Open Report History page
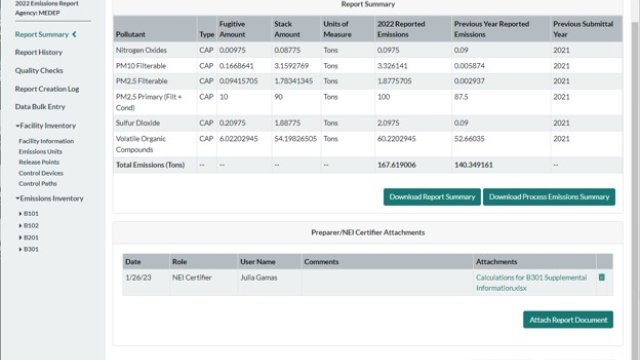This screenshot has width=640, height=360. coord(39,52)
